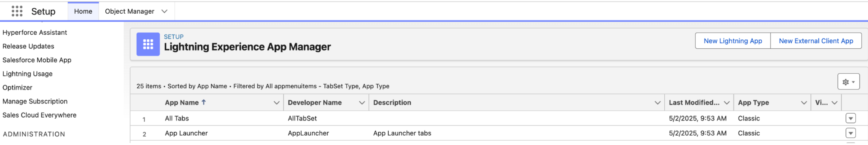Click the App Name sort arrow
The height and width of the screenshot is (145, 868).
coord(204,102)
